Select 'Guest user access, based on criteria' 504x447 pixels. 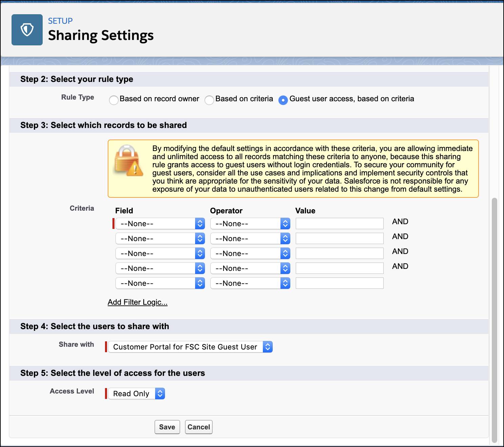(x=283, y=100)
